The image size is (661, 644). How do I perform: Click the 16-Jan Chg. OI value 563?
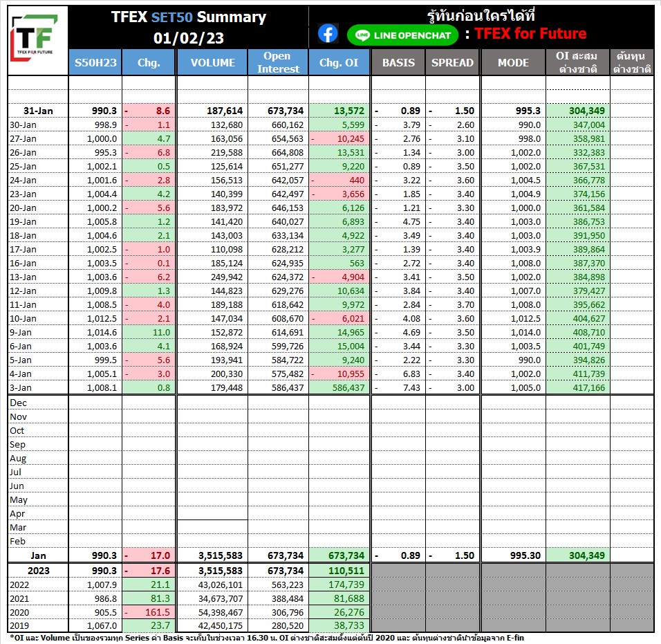(357, 264)
